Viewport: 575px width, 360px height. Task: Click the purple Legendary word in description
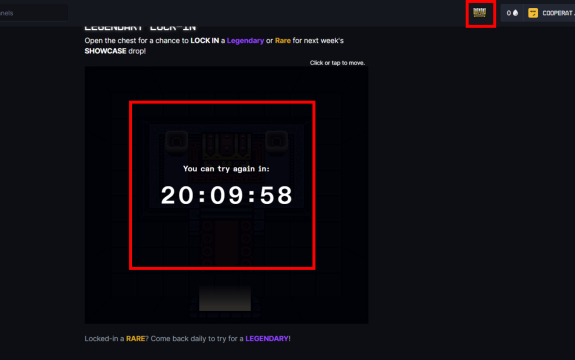click(x=245, y=41)
